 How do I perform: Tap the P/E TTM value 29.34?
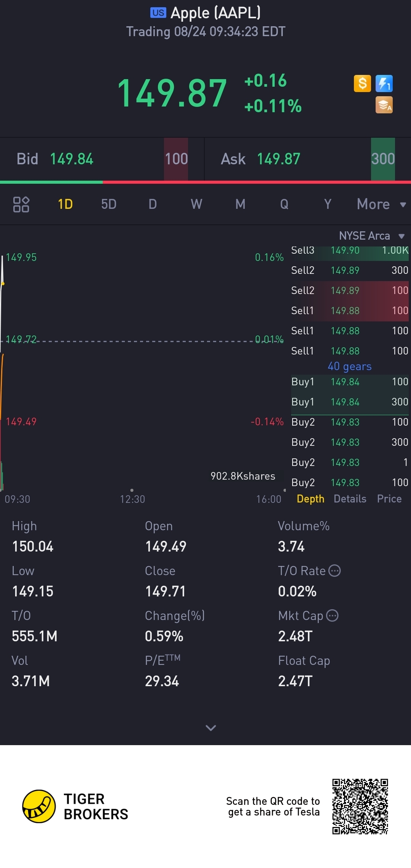[x=162, y=681]
